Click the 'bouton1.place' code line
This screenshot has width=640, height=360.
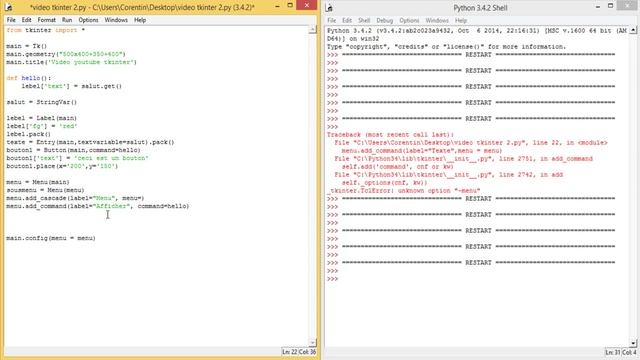pyautogui.click(x=62, y=166)
